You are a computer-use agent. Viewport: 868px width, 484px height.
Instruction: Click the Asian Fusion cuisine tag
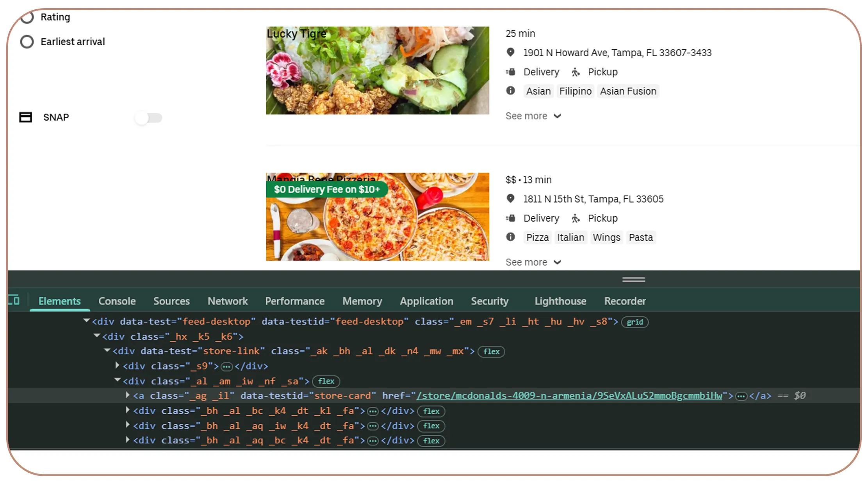pyautogui.click(x=628, y=91)
